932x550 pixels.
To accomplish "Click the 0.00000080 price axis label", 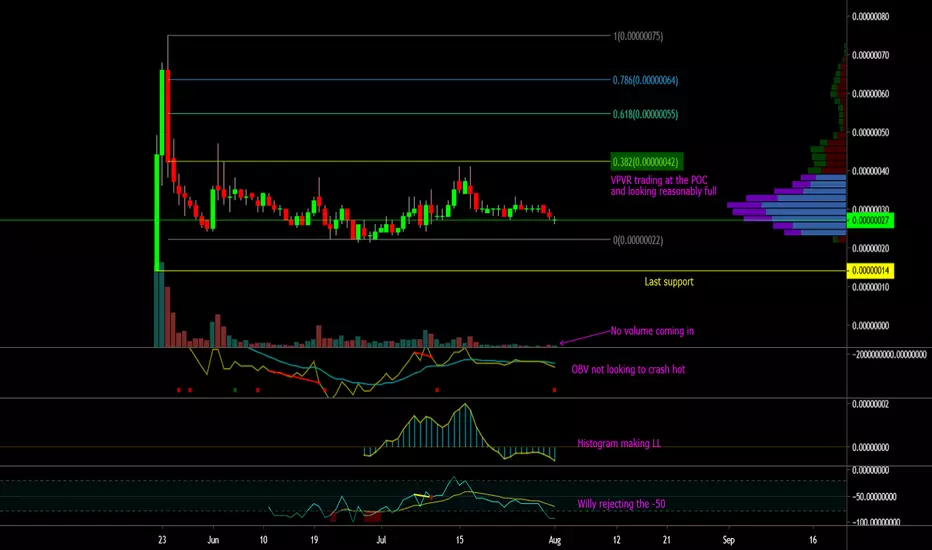I will [870, 17].
